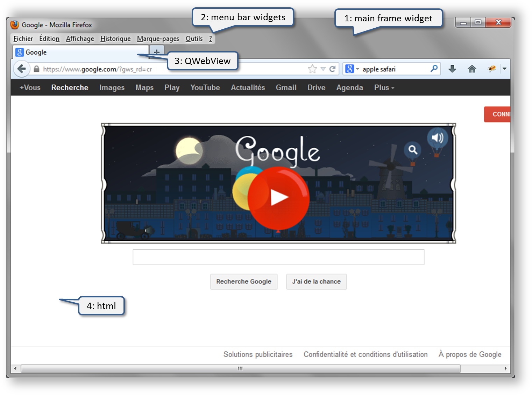Click the padlock site identity icon
The width and height of the screenshot is (532, 395).
tap(36, 69)
